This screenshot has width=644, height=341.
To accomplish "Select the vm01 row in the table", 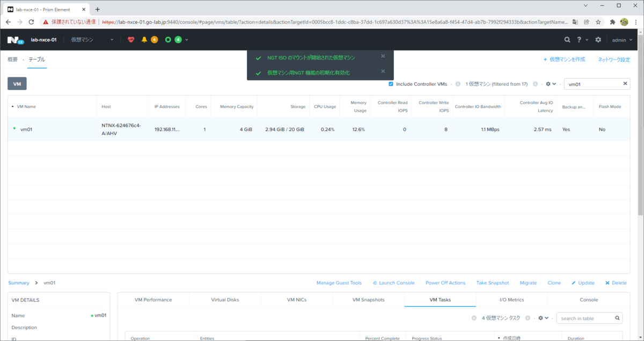I will click(x=319, y=129).
